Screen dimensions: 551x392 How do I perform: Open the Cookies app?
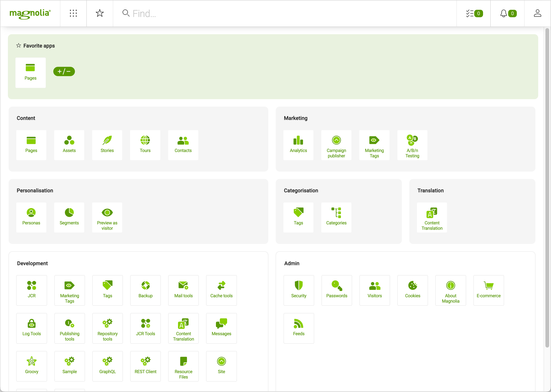413,290
